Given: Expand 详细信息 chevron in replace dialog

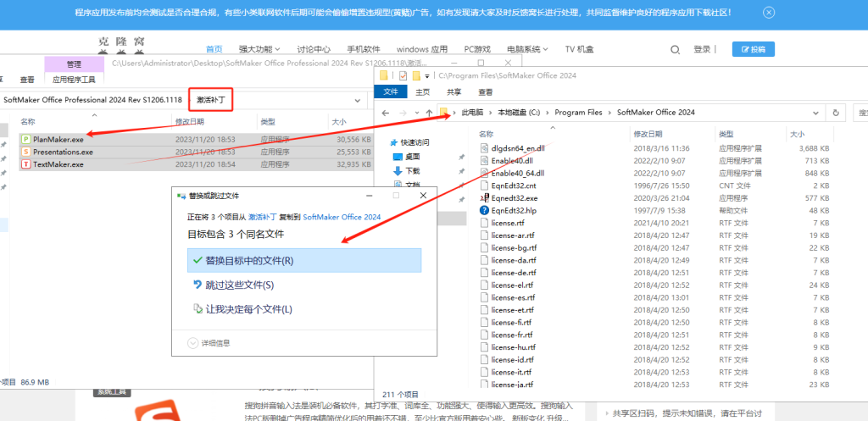Looking at the screenshot, I should (192, 343).
